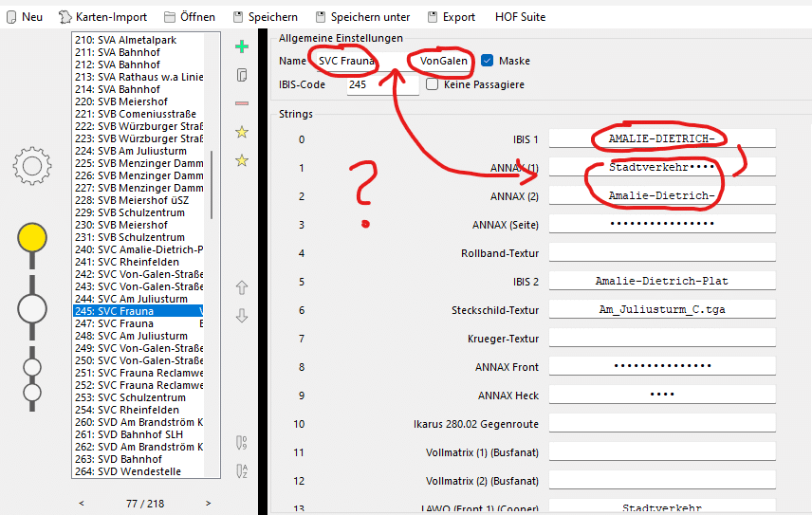Go to previous page with < arrow

pos(82,503)
